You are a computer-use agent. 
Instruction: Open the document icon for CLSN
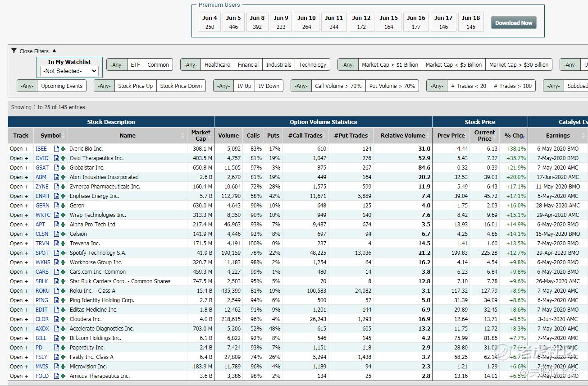pos(57,234)
